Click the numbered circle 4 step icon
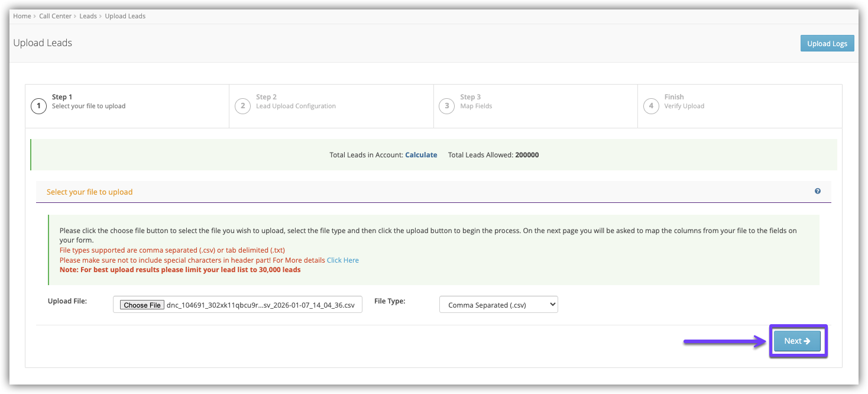This screenshot has width=868, height=394. [651, 106]
